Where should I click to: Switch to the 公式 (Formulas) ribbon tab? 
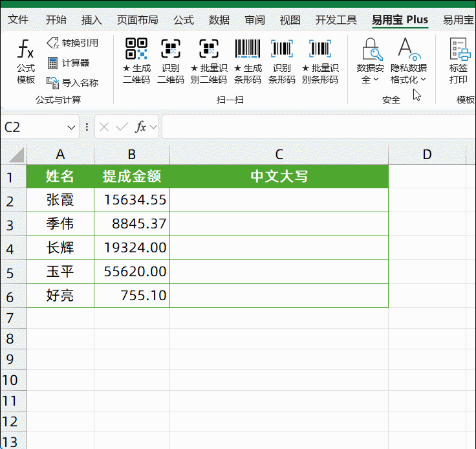(x=184, y=20)
